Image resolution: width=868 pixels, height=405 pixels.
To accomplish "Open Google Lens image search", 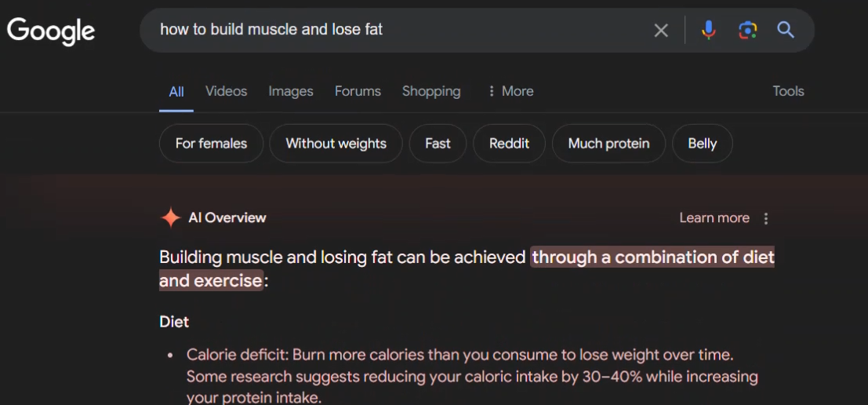I will pos(747,30).
